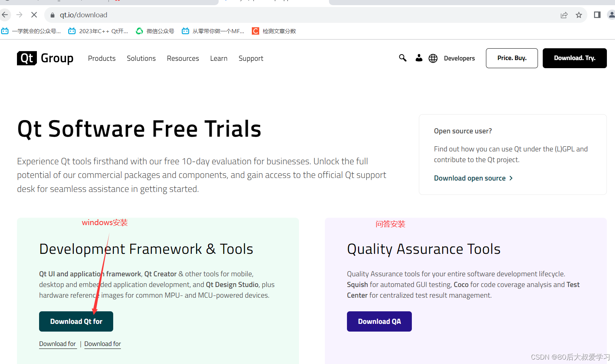This screenshot has height=364, width=615.
Task: Click the first Download for link under button
Action: pos(58,344)
